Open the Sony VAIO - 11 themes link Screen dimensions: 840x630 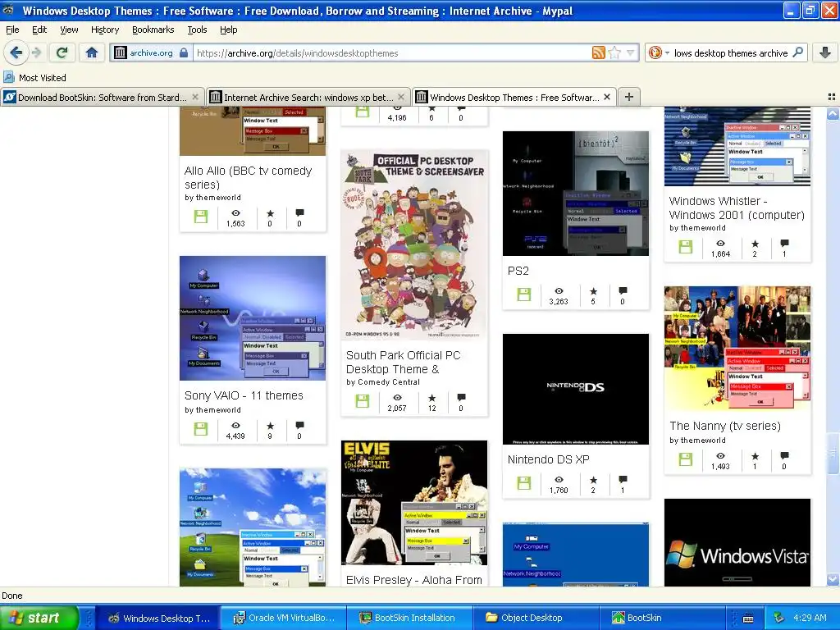244,395
